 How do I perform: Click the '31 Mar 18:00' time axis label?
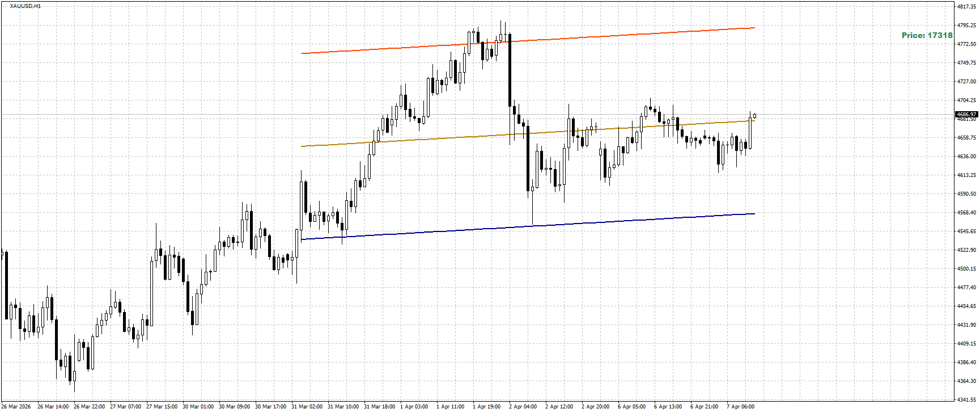pyautogui.click(x=380, y=407)
